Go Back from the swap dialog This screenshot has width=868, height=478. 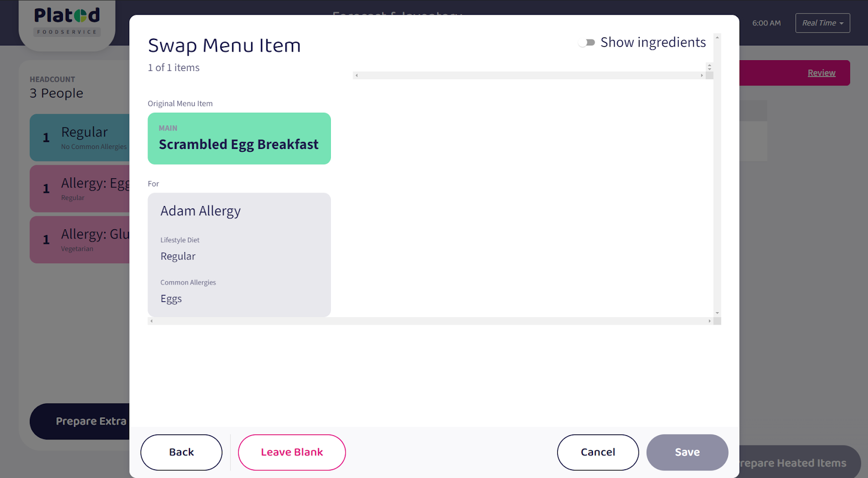point(181,453)
